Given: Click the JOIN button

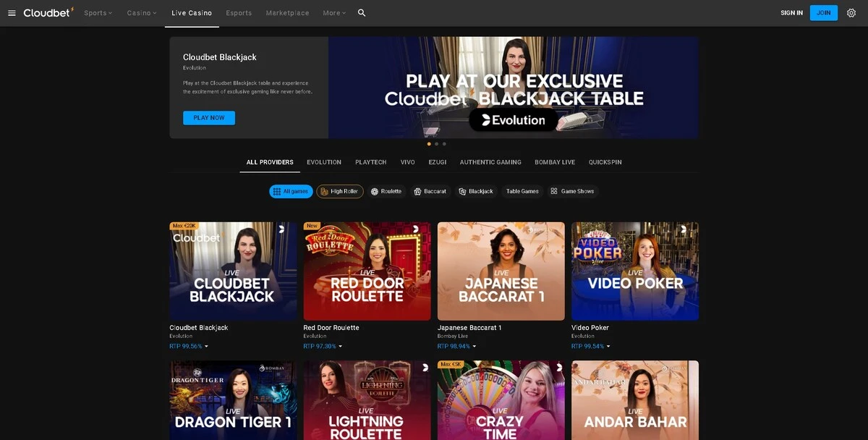Looking at the screenshot, I should pyautogui.click(x=824, y=13).
